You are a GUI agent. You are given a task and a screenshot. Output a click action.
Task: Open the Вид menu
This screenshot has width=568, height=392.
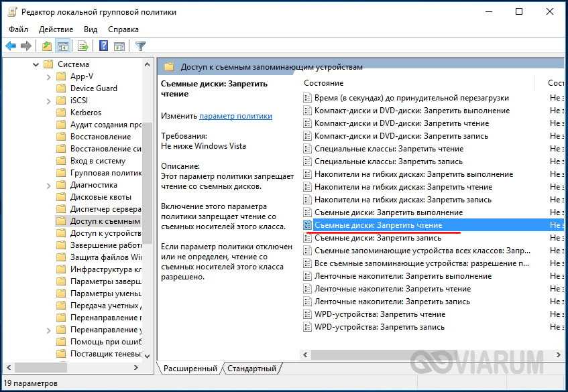point(91,29)
